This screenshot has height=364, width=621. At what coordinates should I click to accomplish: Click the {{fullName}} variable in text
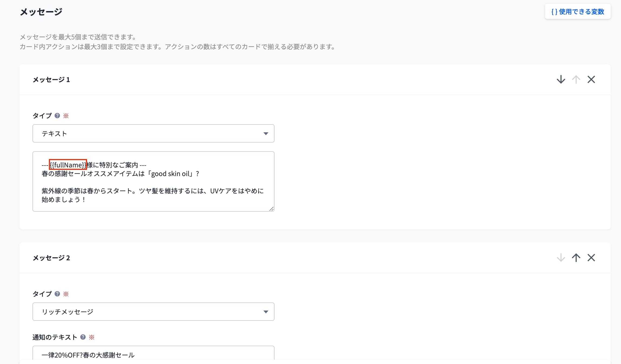pos(68,165)
